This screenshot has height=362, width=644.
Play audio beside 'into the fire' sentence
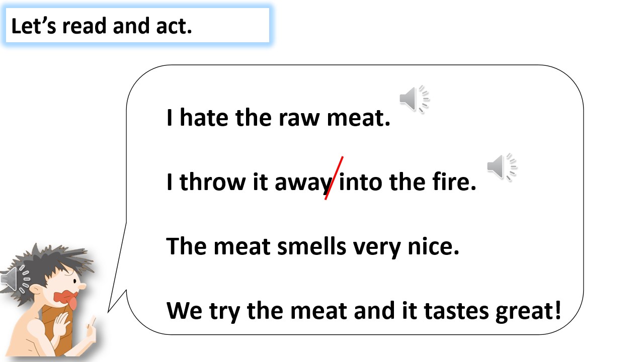click(502, 166)
